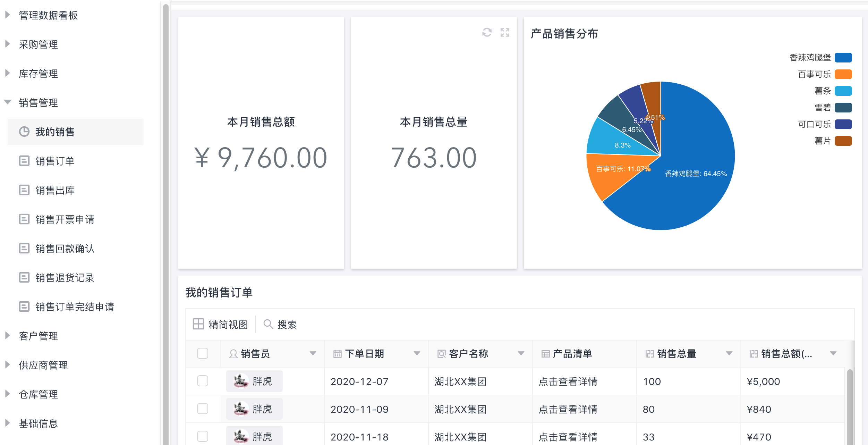This screenshot has width=868, height=445.
Task: Click the grid icon for 精简视图
Action: click(x=198, y=324)
